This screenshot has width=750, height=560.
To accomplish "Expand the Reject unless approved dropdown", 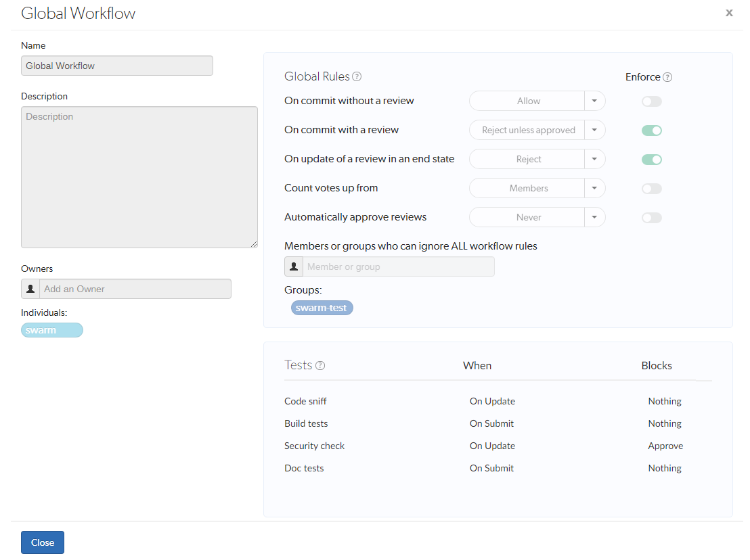I will (594, 130).
